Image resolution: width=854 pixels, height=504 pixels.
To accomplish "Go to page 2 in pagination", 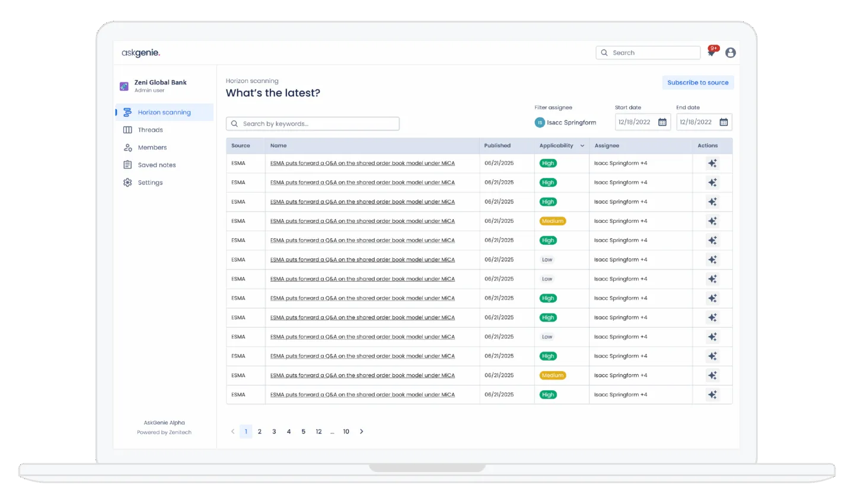I will coord(260,432).
